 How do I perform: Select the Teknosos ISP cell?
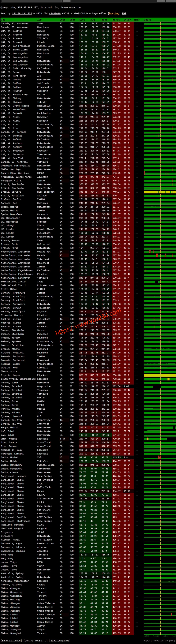[x=43, y=390]
